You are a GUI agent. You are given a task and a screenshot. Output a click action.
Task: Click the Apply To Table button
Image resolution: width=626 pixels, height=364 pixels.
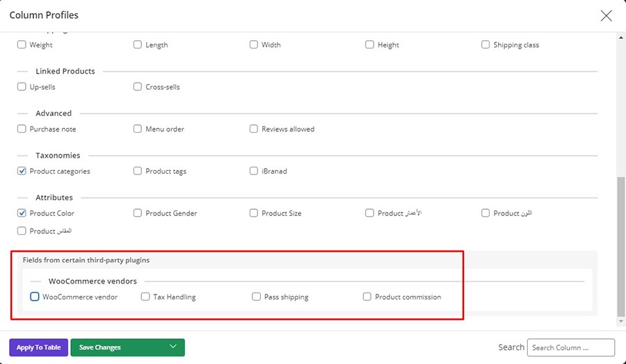[38, 347]
